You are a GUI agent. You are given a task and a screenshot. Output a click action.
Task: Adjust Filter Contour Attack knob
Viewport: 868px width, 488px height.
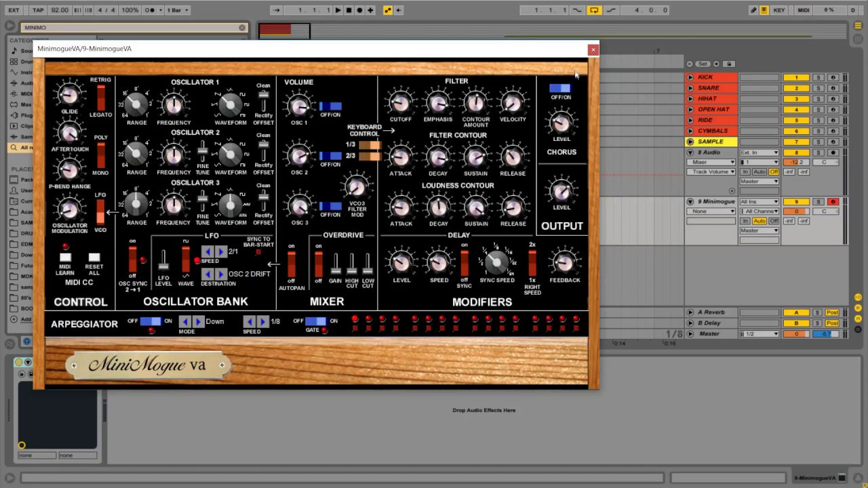coord(400,156)
